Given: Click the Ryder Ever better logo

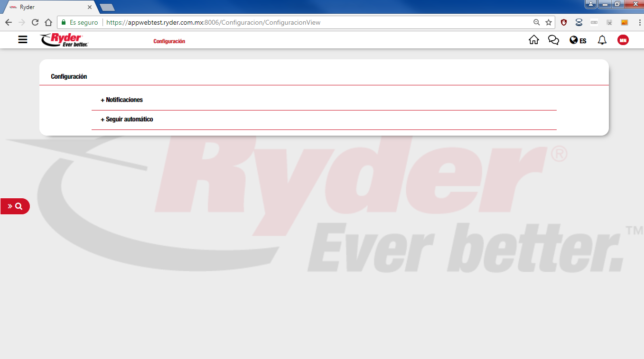Looking at the screenshot, I should pyautogui.click(x=64, y=40).
